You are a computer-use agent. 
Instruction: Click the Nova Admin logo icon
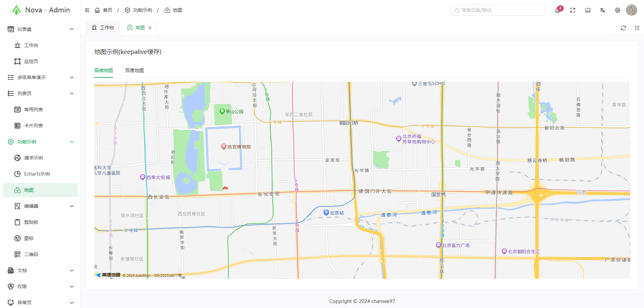pos(16,10)
